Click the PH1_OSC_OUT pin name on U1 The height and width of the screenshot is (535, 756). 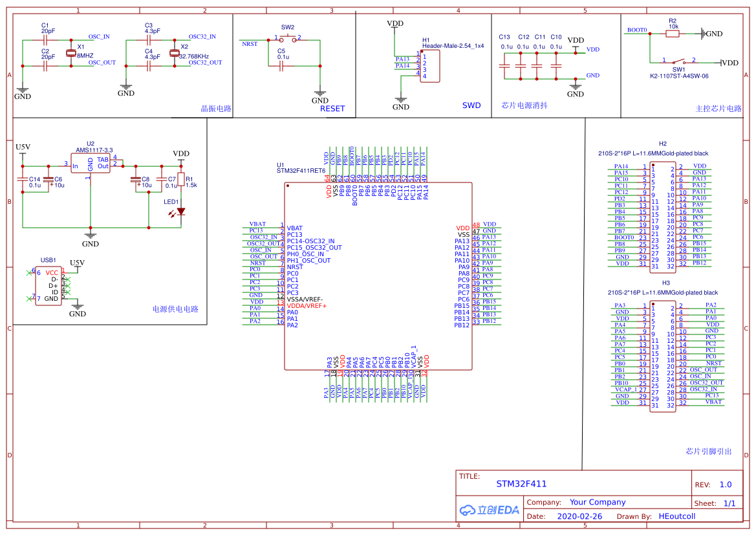point(308,261)
